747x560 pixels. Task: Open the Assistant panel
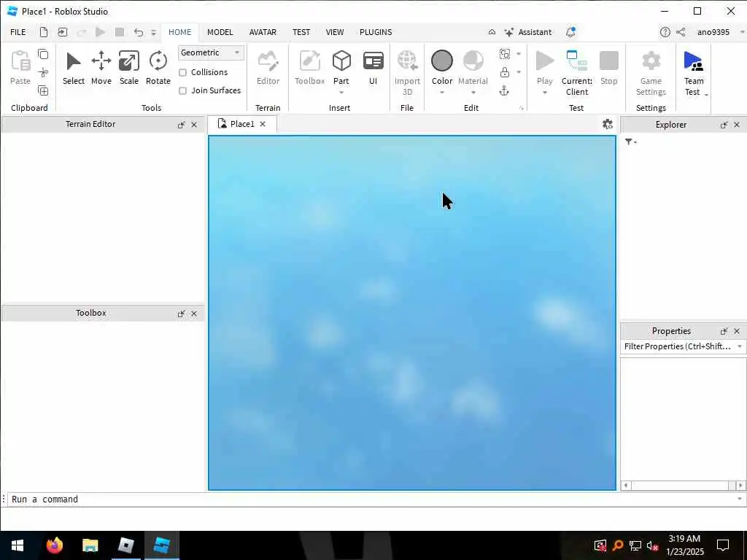click(x=528, y=32)
